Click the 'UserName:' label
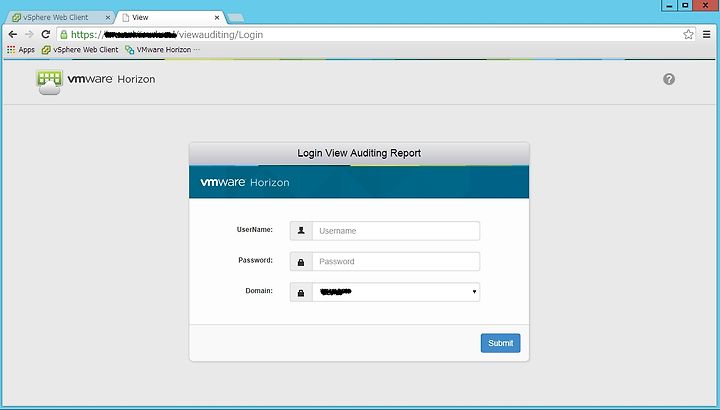Image resolution: width=720 pixels, height=410 pixels. pos(255,230)
